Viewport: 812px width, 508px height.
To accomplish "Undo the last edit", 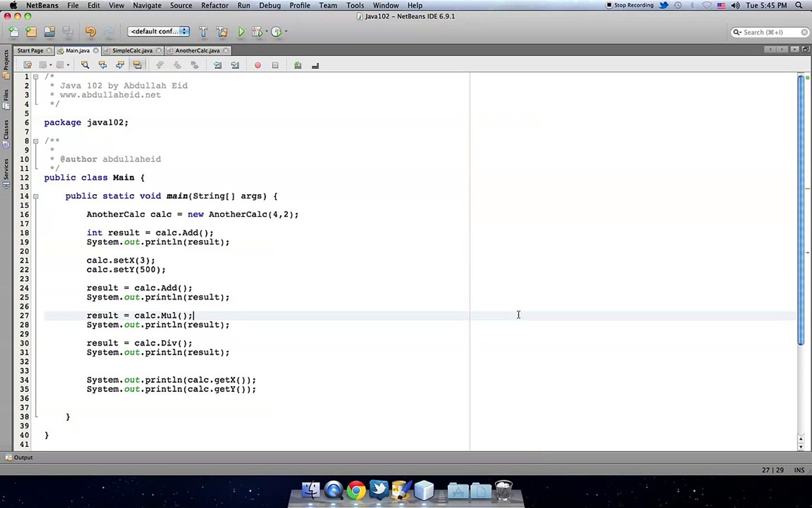I will [89, 32].
